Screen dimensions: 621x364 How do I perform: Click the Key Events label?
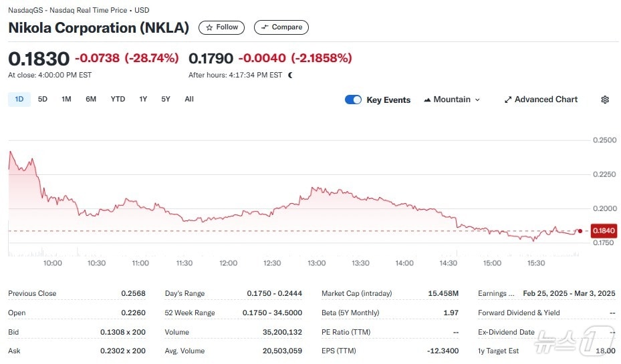(x=388, y=100)
